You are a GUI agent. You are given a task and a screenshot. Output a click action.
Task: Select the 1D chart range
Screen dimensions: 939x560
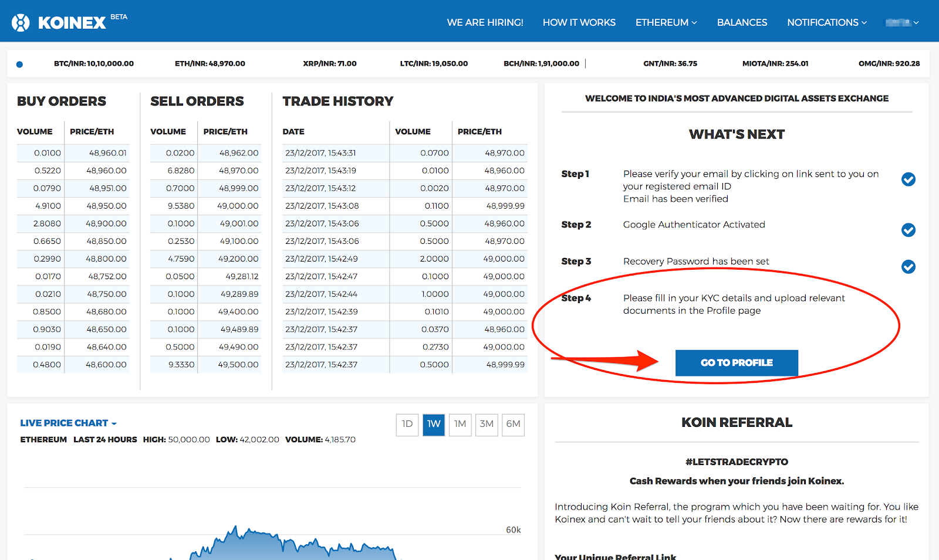(407, 424)
